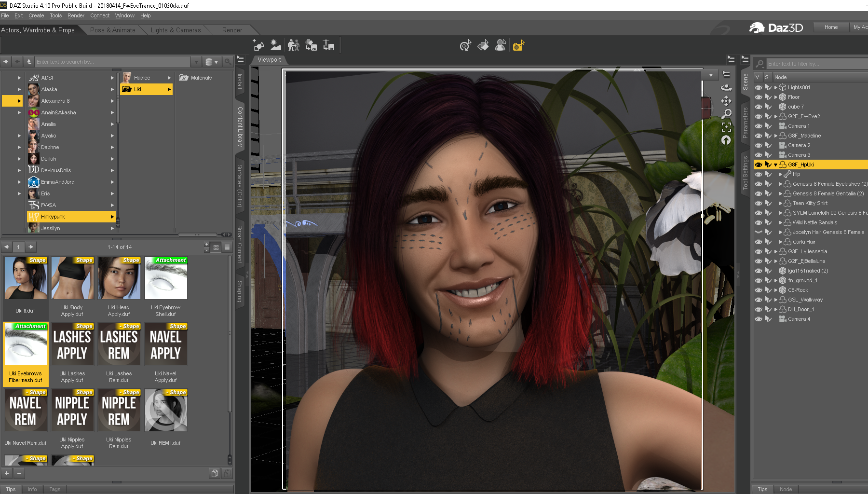Click the head-and-cursor active pose tool icon

[x=501, y=46]
